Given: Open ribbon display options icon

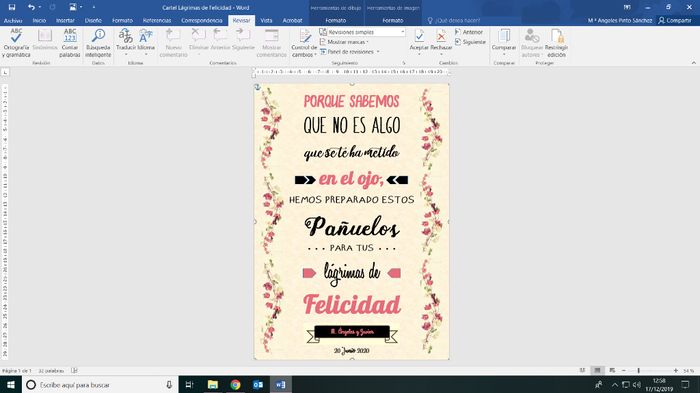Looking at the screenshot, I should (627, 7).
